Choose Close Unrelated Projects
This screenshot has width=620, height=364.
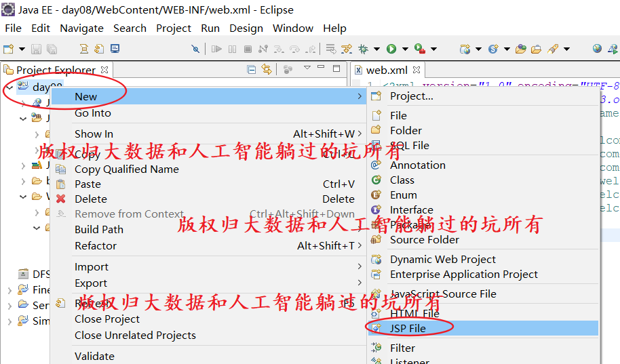208,335
